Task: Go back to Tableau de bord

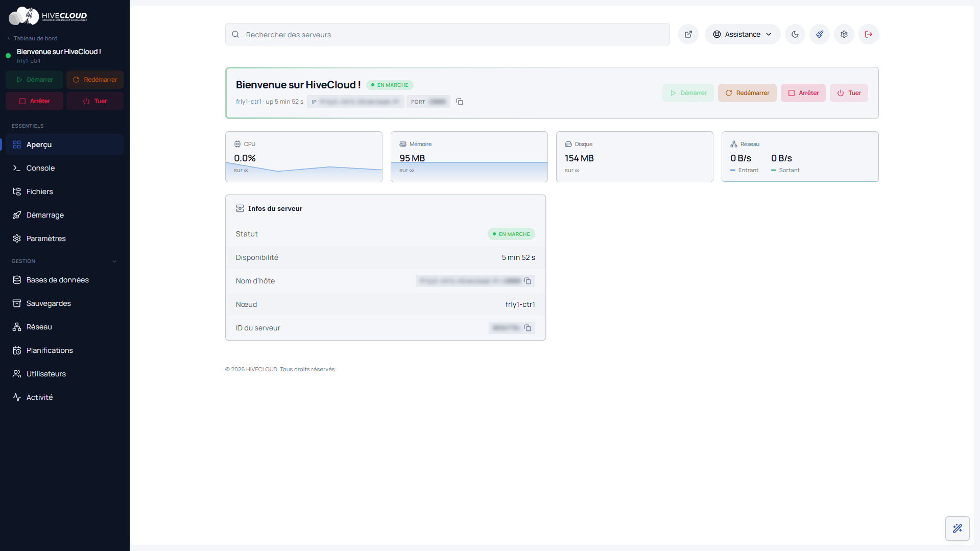Action: click(32, 38)
